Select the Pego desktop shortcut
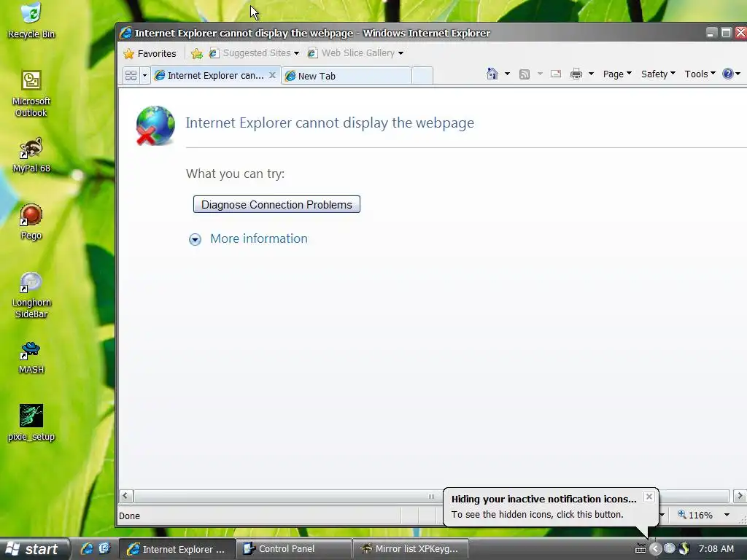This screenshot has width=747, height=560. pyautogui.click(x=31, y=222)
